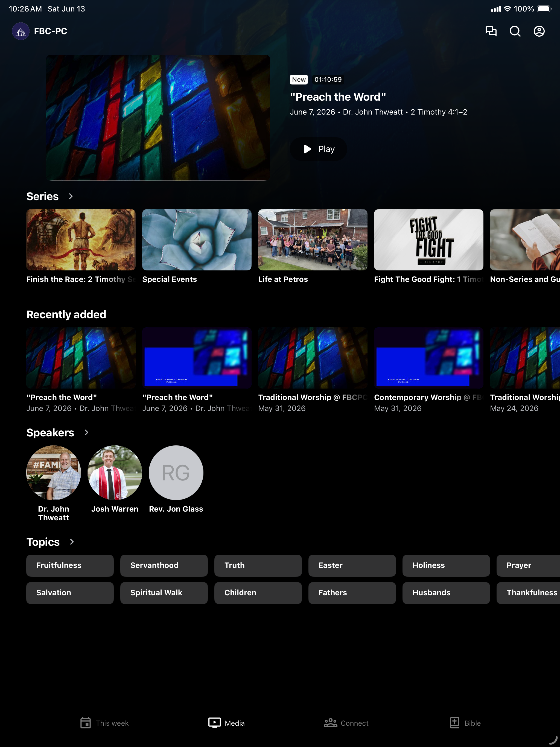Expand the Topics section chevron
This screenshot has height=747, width=560.
72,542
